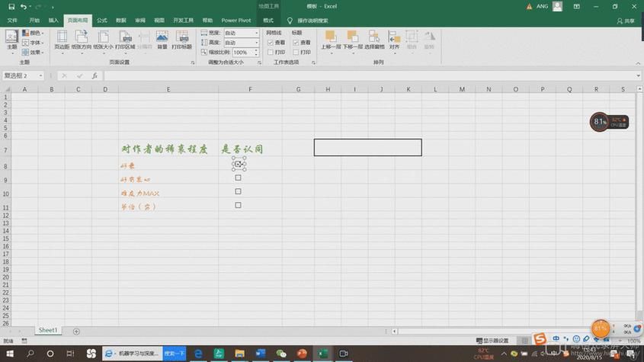
Task: Click the 上移一层 (Bring Forward) icon
Action: [x=330, y=38]
